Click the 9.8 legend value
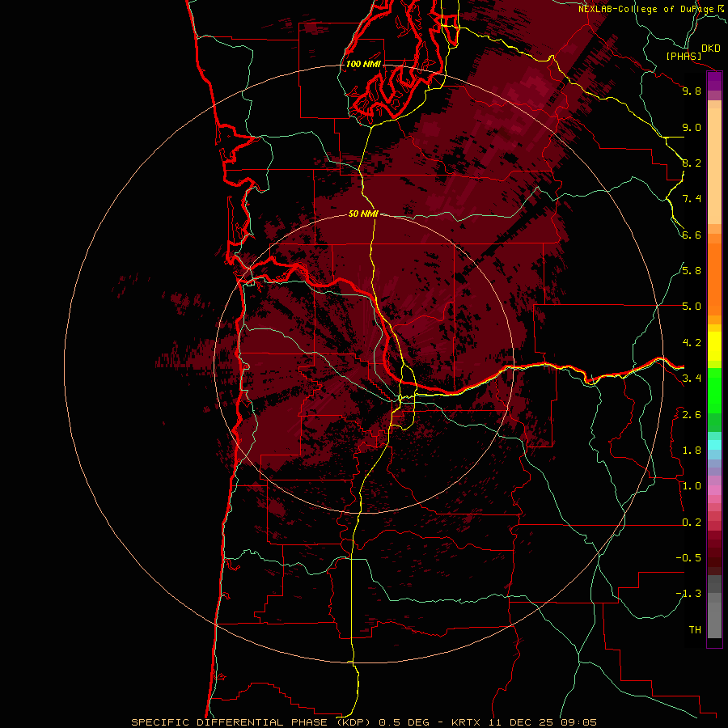This screenshot has height=728, width=728. click(692, 91)
